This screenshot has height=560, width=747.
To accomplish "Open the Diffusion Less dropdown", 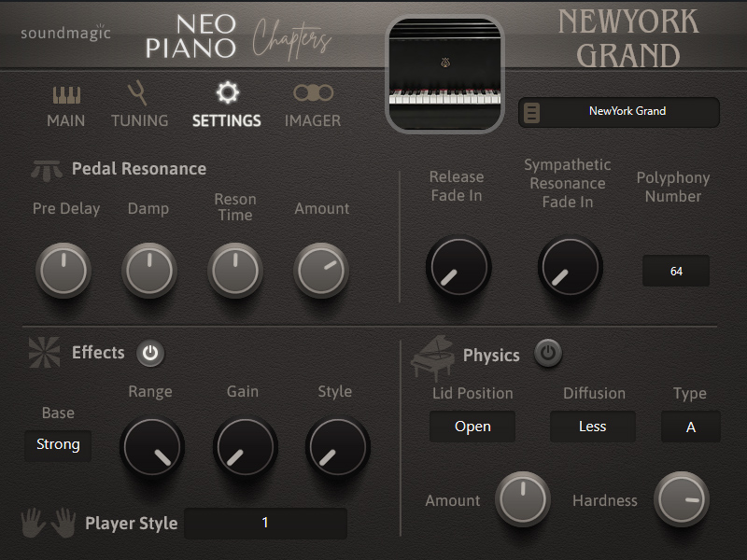I will [593, 427].
